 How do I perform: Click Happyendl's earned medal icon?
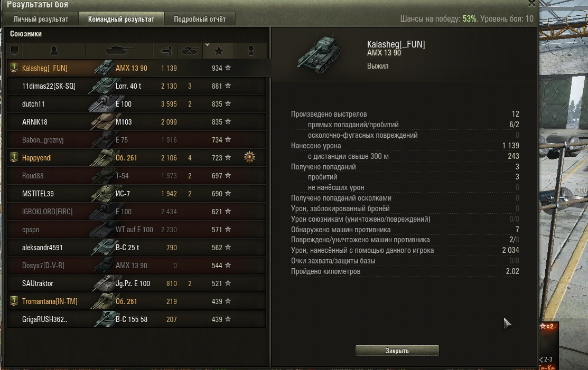click(249, 157)
